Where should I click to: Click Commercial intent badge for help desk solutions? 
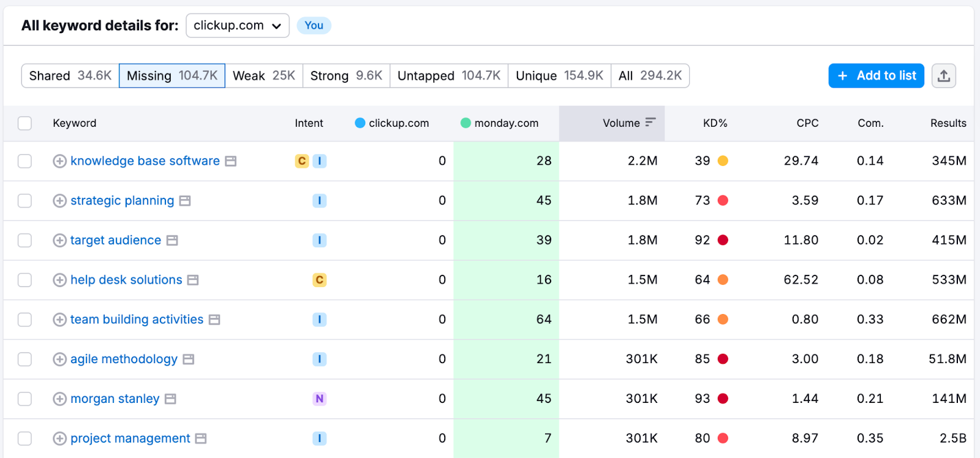[320, 280]
